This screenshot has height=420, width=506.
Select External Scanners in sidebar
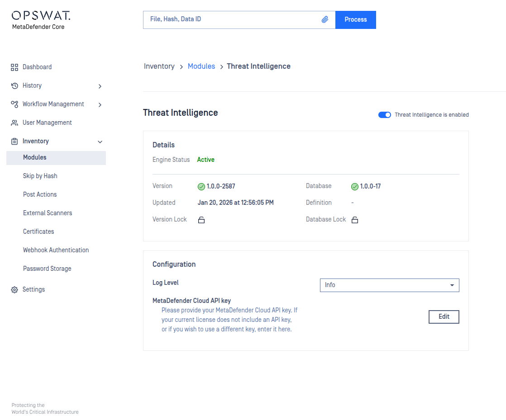click(x=48, y=213)
